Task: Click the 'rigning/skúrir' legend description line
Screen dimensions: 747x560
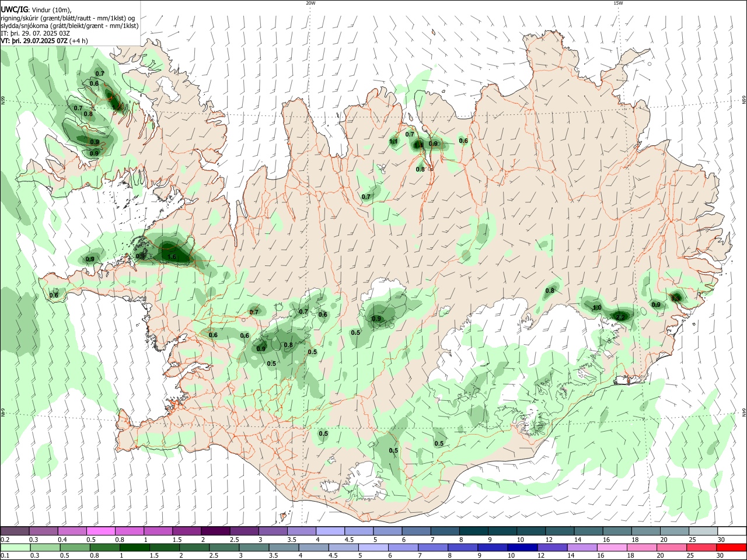Action: [x=67, y=18]
